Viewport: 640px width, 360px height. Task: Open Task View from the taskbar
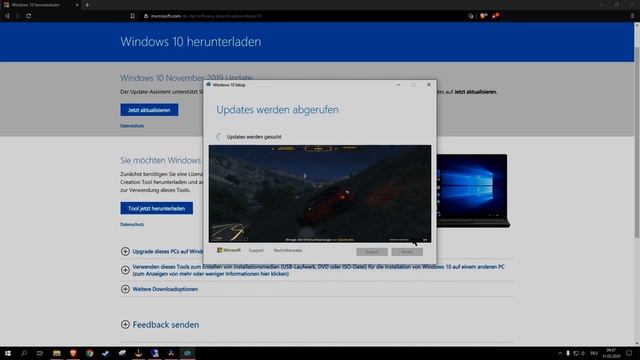(40, 353)
